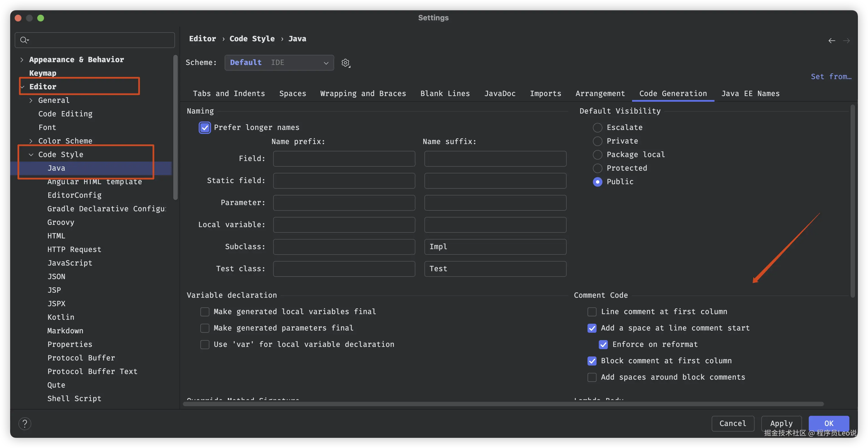Switch to Tabs and Indents tab

[x=229, y=93]
